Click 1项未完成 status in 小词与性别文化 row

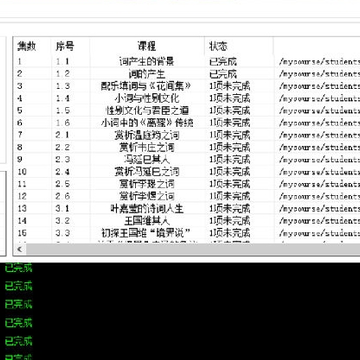(x=230, y=98)
